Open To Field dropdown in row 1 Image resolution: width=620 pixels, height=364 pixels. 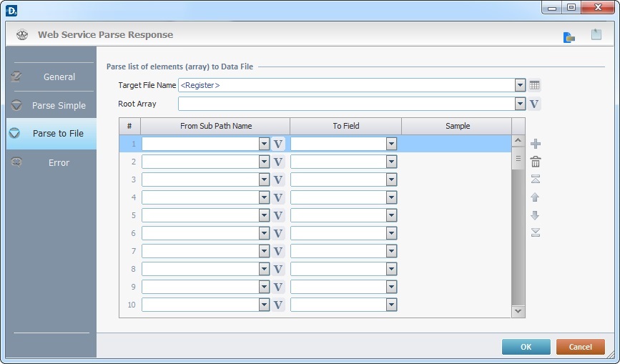click(391, 144)
